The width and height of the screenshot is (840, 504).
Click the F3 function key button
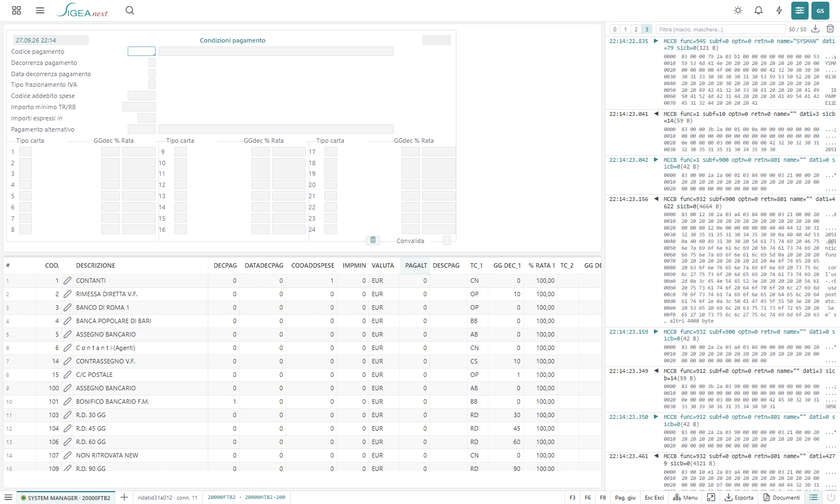point(572,497)
